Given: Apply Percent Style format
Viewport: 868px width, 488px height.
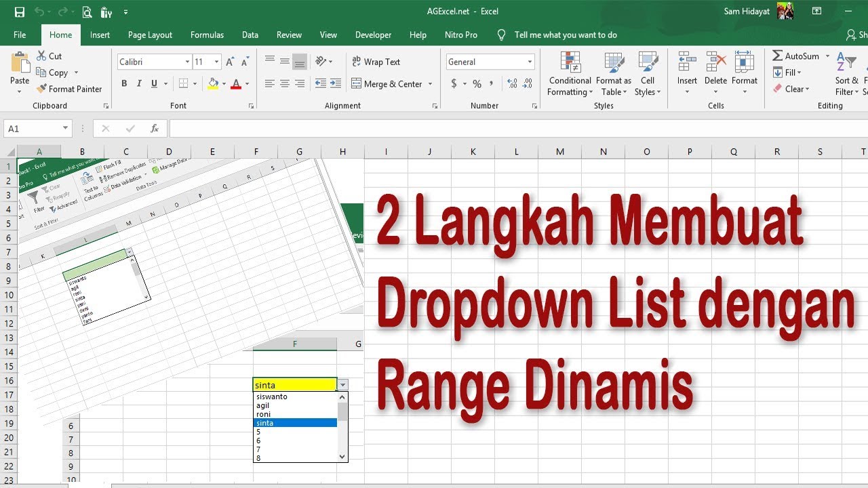Looking at the screenshot, I should click(477, 84).
